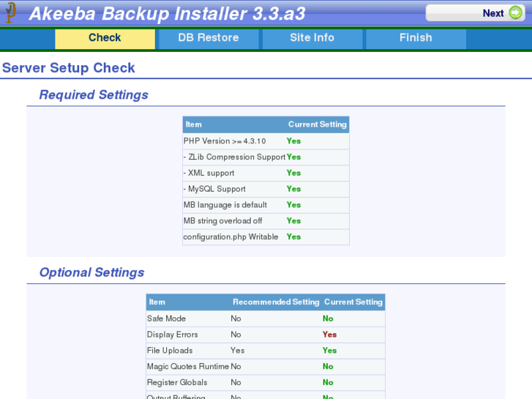Click the green No value for Safe Mode
The width and height of the screenshot is (532, 399).
click(328, 318)
